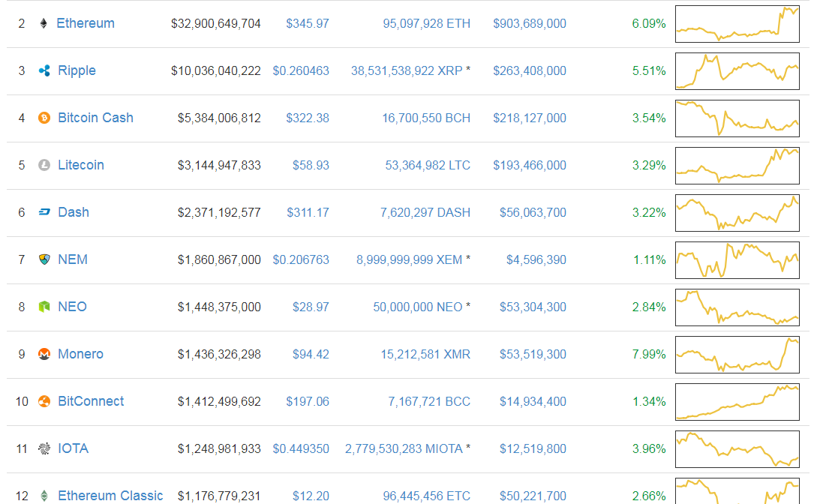
Task: Click NEM supply 8,999,999,999 XEM
Action: [409, 259]
